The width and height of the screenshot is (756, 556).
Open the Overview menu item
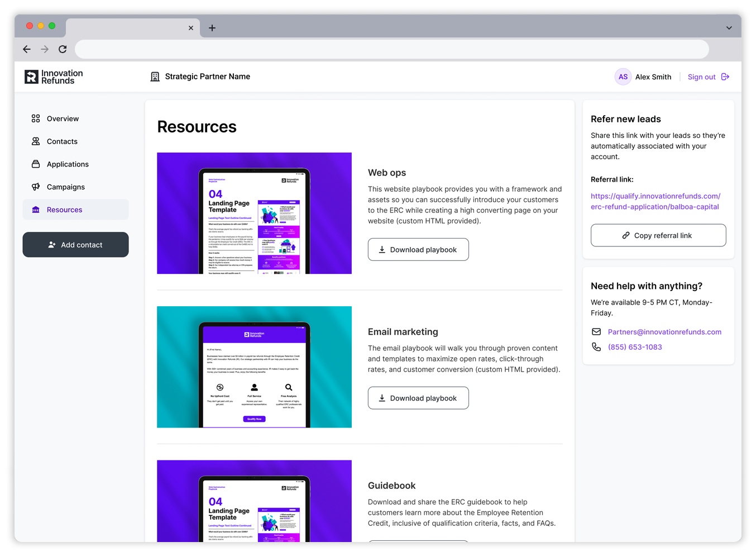coord(63,119)
